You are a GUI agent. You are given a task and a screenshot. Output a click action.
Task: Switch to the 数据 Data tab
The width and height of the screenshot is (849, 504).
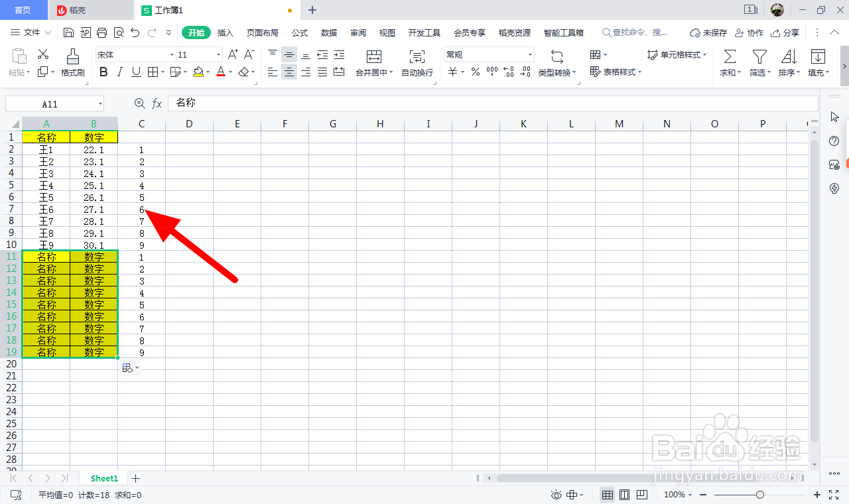[x=329, y=32]
